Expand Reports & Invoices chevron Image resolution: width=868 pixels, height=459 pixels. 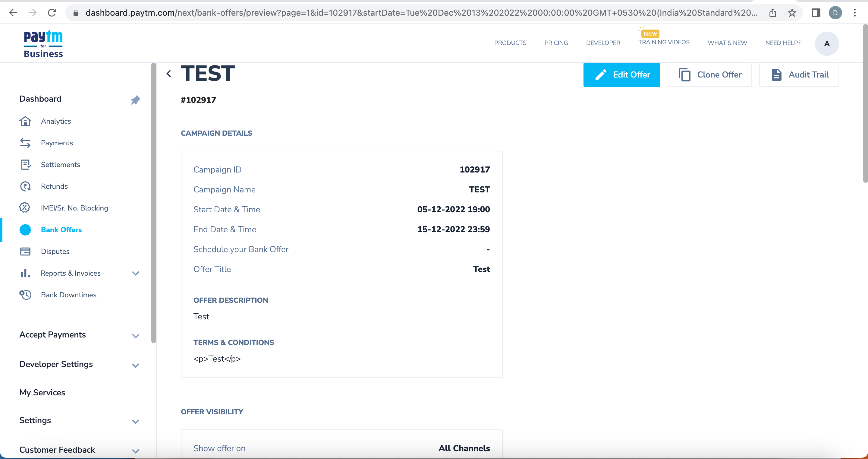coord(135,273)
